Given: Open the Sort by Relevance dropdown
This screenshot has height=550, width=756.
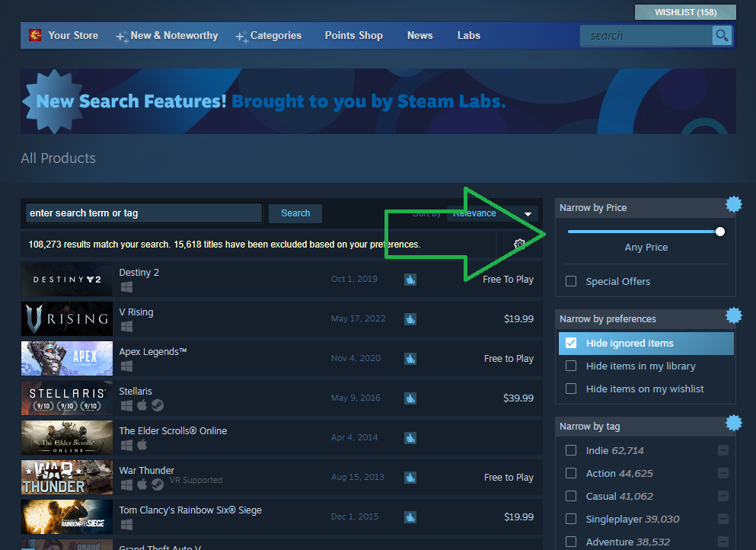Looking at the screenshot, I should point(493,213).
